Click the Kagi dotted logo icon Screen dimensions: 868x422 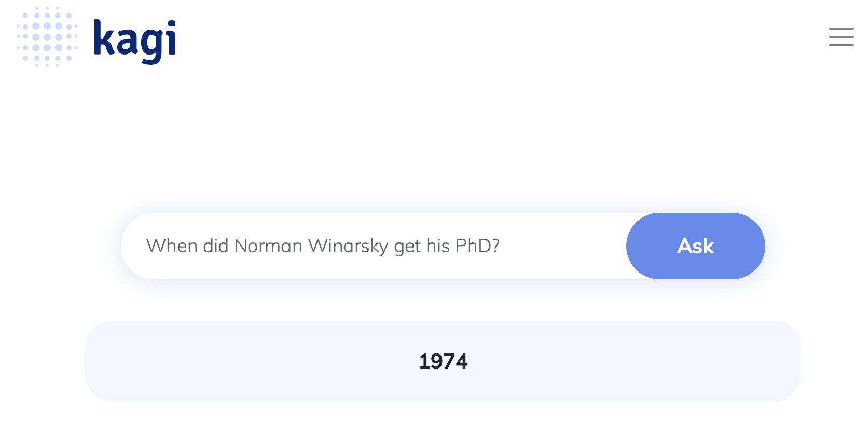[47, 37]
